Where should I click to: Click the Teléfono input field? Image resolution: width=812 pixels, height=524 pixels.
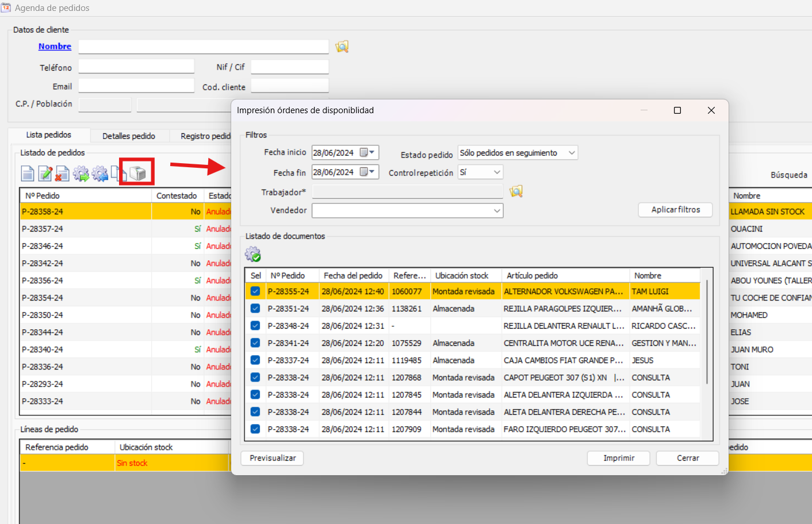(x=136, y=67)
